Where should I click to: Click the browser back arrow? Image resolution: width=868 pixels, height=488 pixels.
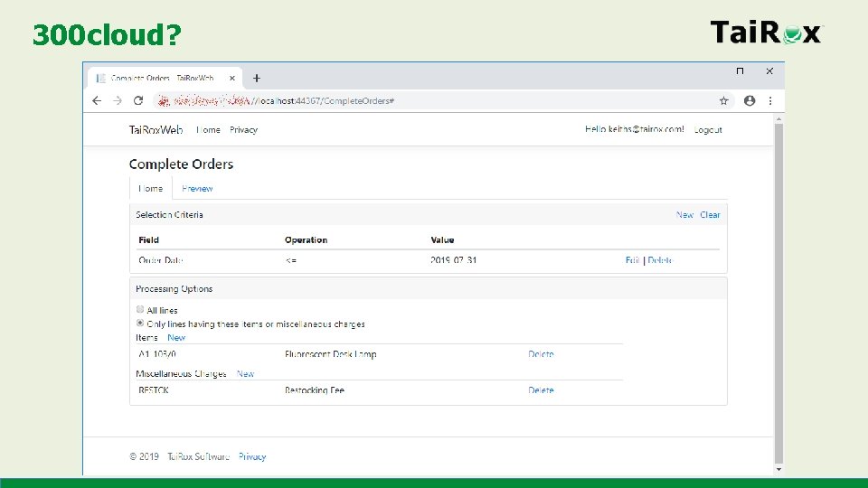click(97, 100)
